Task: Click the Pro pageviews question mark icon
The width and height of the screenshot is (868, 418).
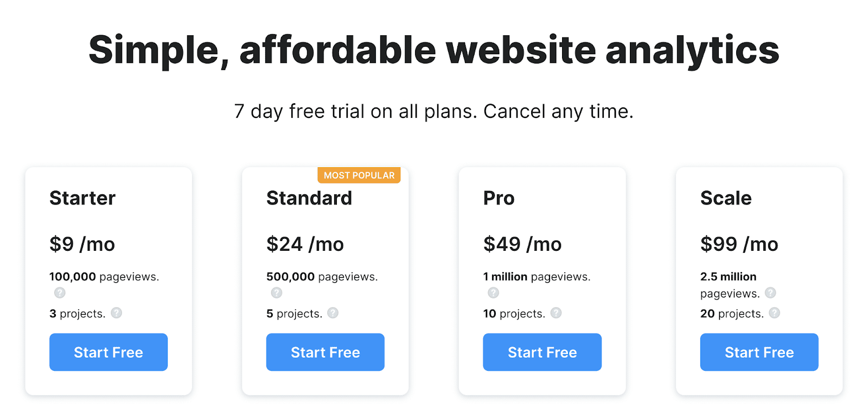Action: coord(493,293)
